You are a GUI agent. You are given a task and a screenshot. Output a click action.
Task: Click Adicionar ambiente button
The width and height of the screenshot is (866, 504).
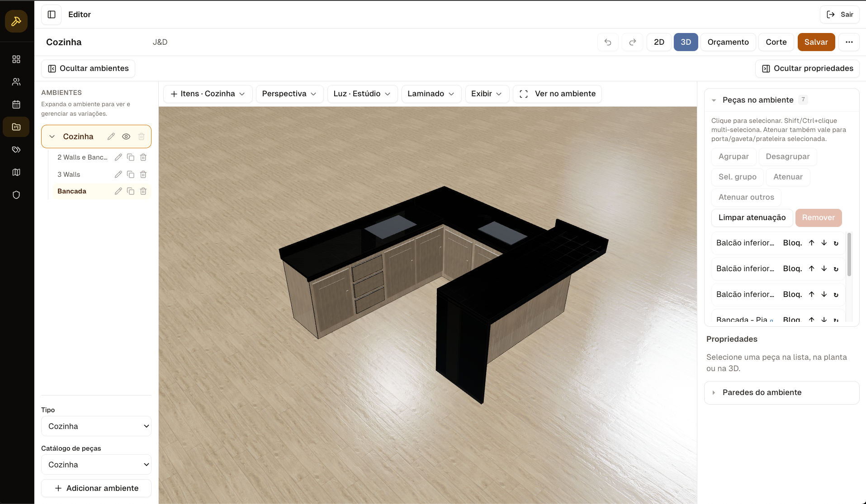pyautogui.click(x=96, y=488)
